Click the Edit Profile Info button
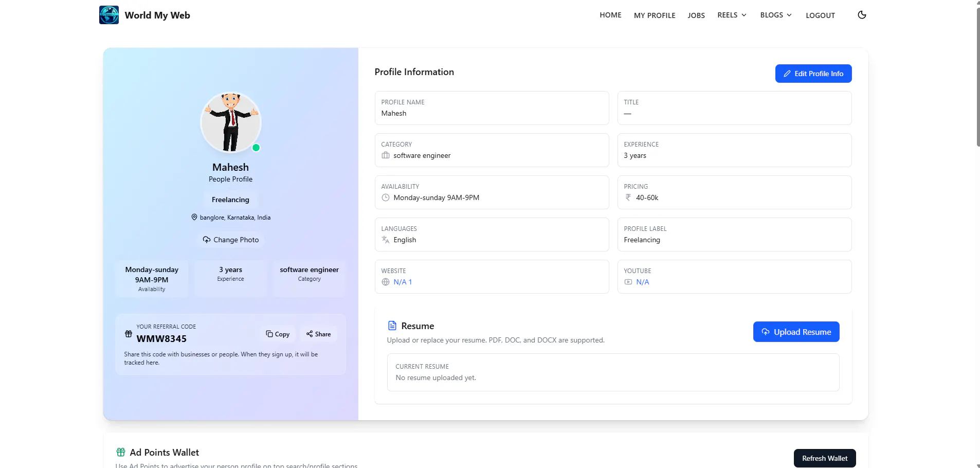Screen dimensions: 980x468 tap(813, 74)
